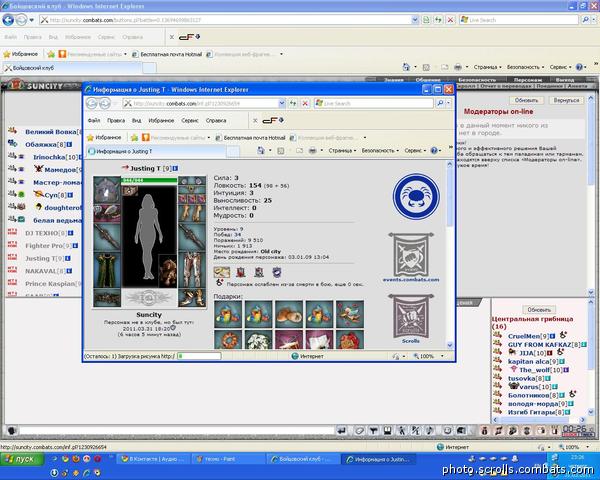Switch to the Paint taskbar button
The width and height of the screenshot is (600, 480).
tap(228, 459)
